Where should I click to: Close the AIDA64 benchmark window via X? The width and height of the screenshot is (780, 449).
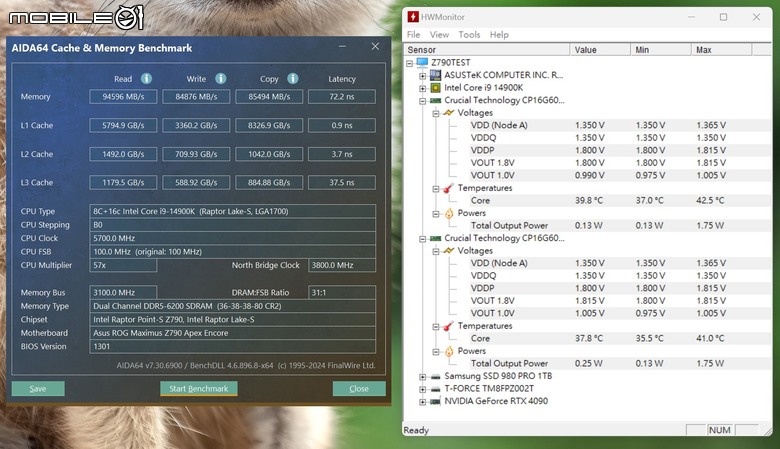[376, 47]
